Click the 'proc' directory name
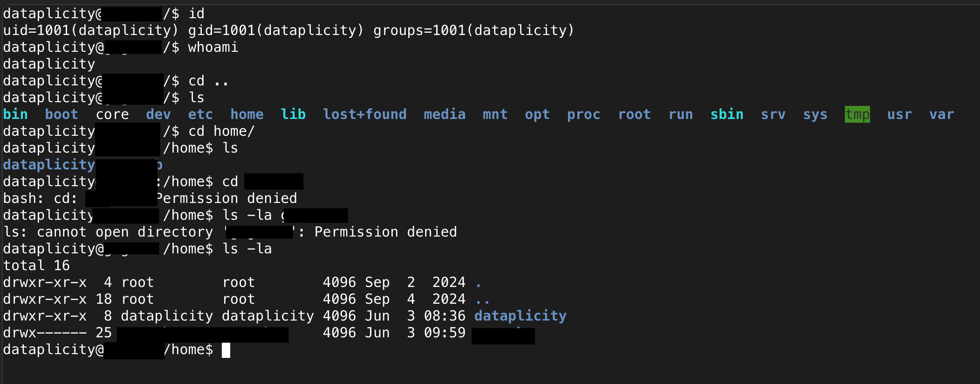Viewport: 980px width, 384px height. tap(584, 114)
